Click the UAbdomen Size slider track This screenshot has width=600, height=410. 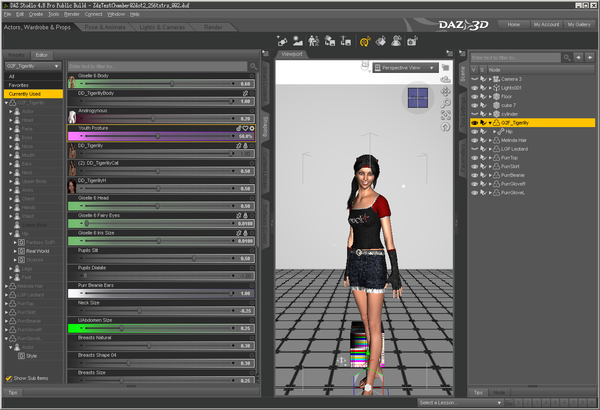click(x=157, y=328)
